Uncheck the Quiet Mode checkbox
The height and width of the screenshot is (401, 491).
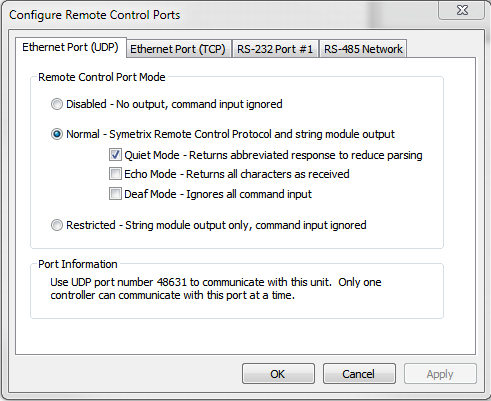[x=115, y=155]
